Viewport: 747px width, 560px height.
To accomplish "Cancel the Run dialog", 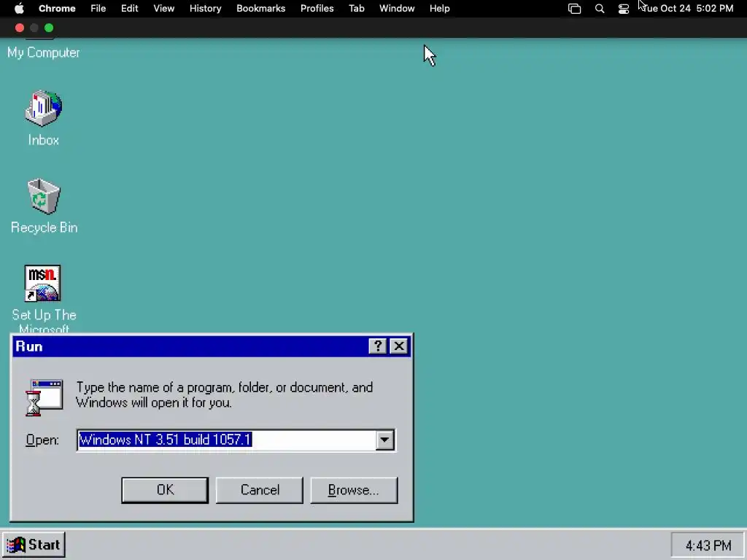I will tap(259, 490).
